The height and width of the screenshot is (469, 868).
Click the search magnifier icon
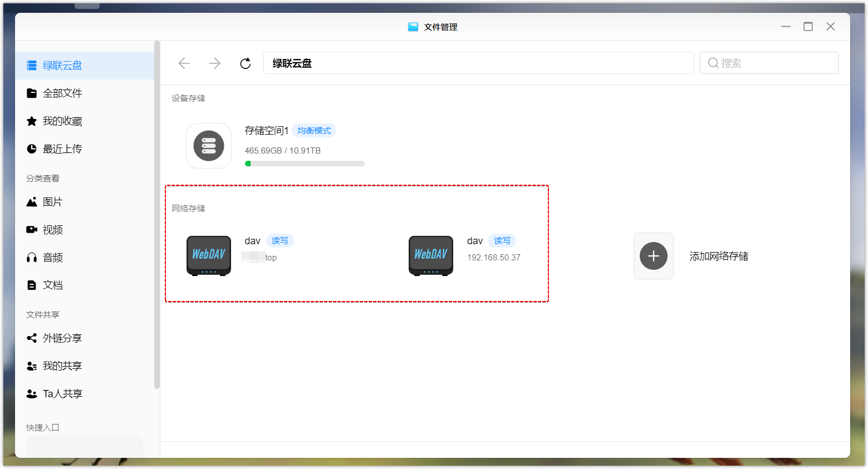(x=713, y=63)
